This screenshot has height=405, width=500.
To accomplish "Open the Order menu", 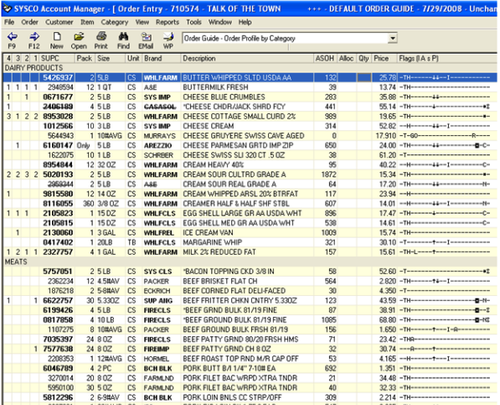I will click(x=30, y=22).
